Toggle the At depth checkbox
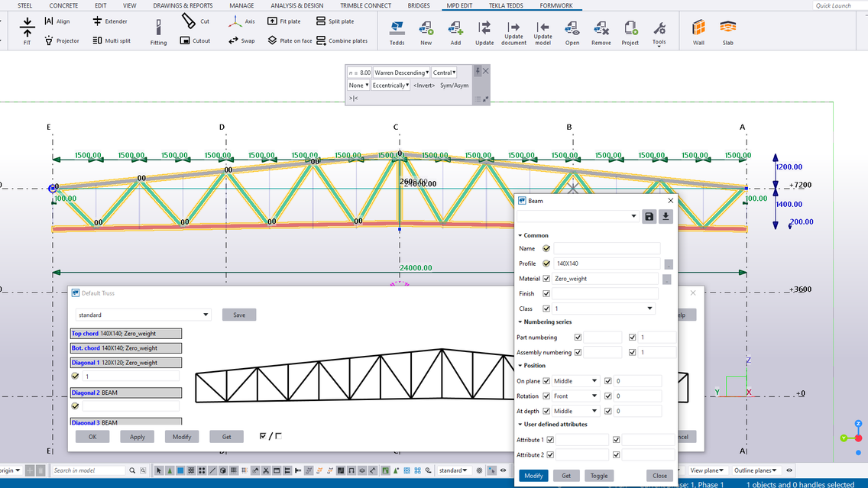 pyautogui.click(x=546, y=411)
